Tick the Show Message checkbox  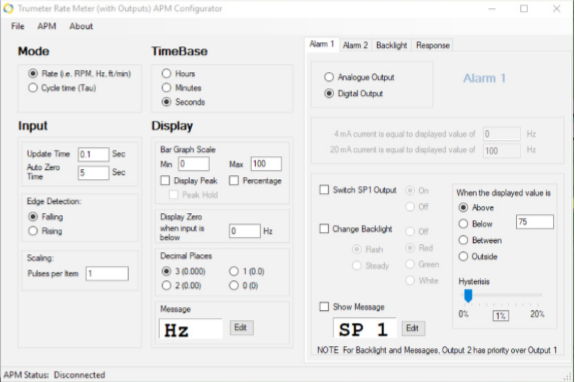(324, 306)
